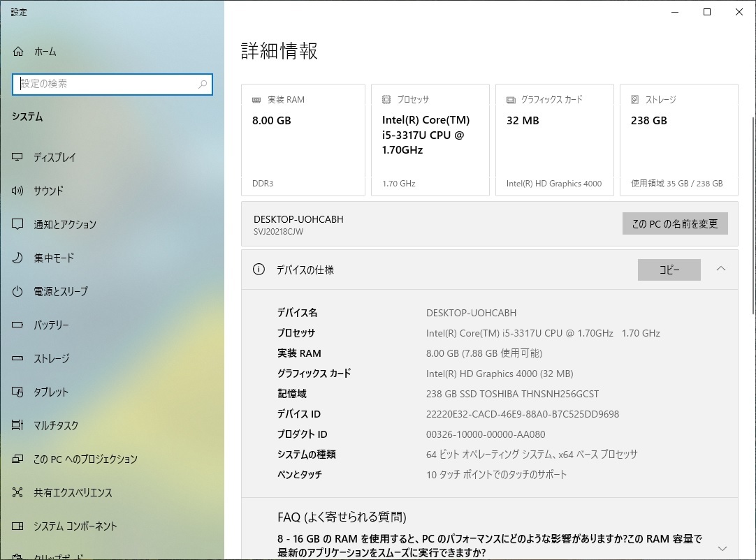Click the DDR3 label on RAM card
The height and width of the screenshot is (560, 756).
263,184
